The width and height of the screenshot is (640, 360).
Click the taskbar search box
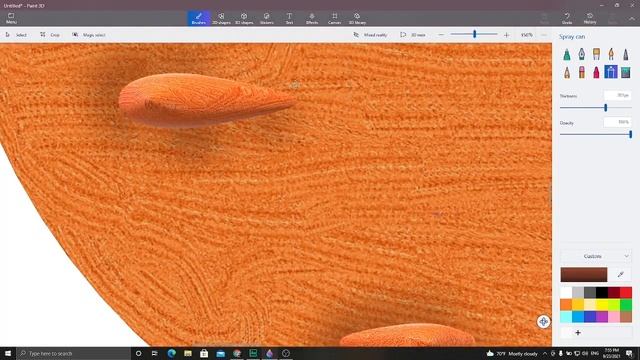click(74, 353)
